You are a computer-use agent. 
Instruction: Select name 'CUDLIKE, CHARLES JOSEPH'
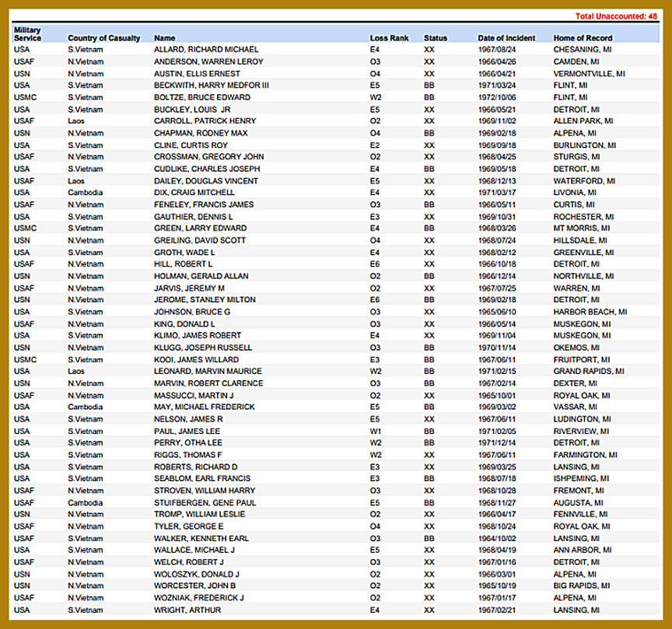pos(207,169)
